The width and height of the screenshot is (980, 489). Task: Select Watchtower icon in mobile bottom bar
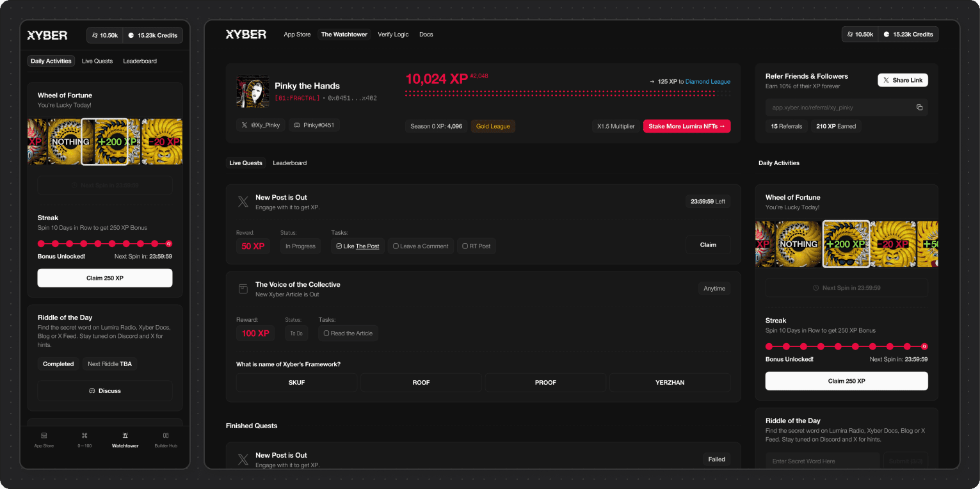coord(125,435)
